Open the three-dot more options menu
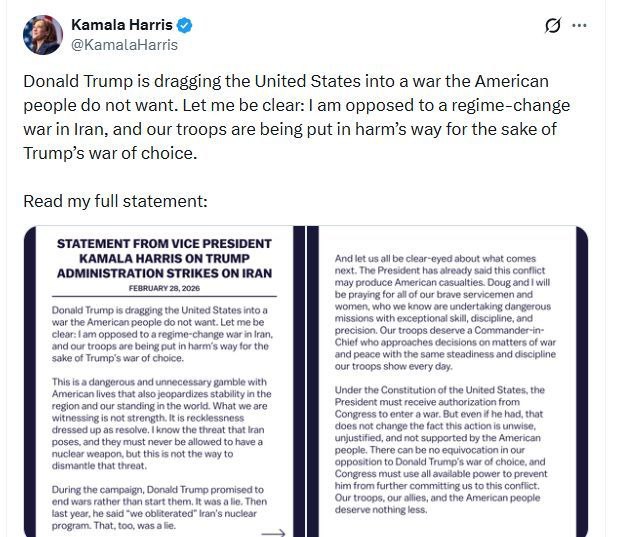620x537 pixels. pos(579,26)
